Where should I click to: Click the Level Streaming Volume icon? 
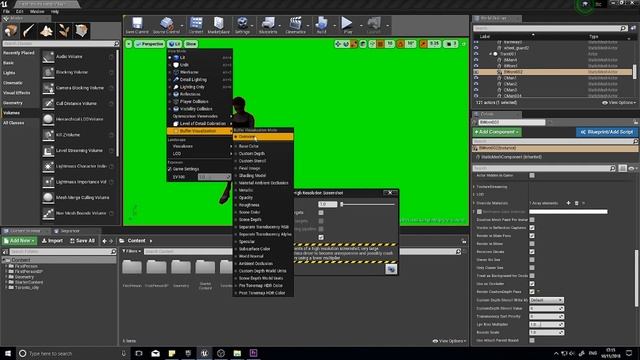48,151
